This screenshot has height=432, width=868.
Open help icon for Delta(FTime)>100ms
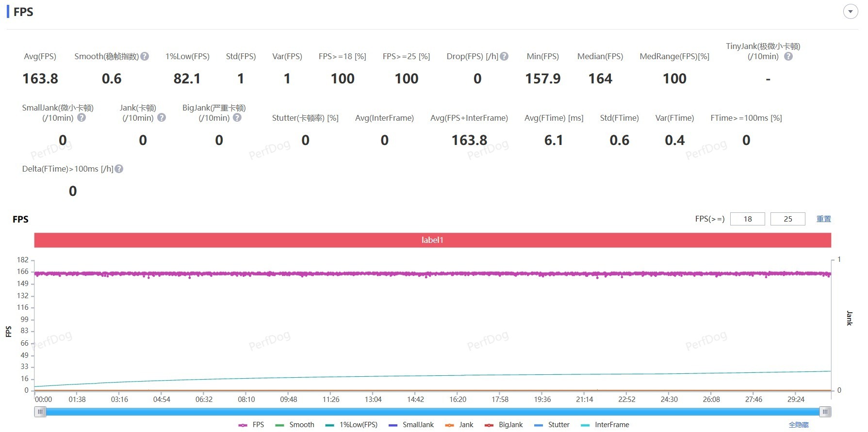[x=119, y=169]
